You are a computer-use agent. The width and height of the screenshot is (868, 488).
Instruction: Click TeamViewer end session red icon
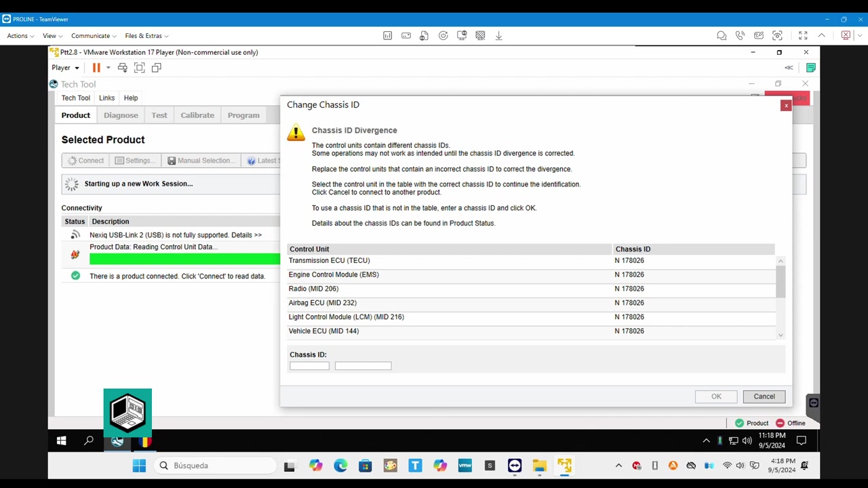[x=845, y=36]
